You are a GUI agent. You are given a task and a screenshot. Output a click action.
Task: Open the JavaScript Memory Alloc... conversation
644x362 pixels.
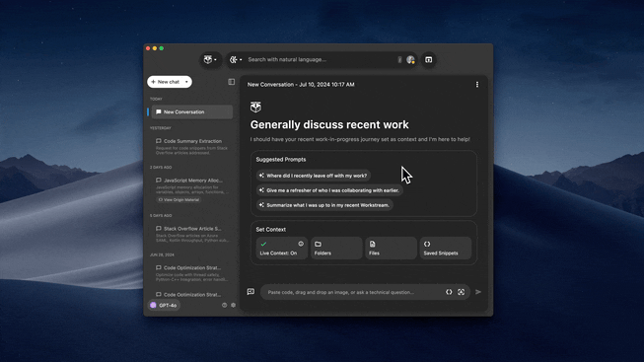pyautogui.click(x=191, y=186)
